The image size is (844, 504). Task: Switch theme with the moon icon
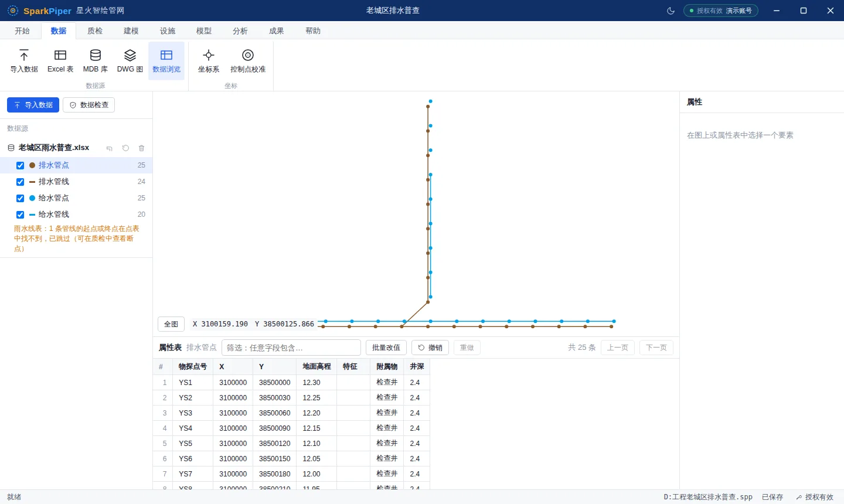point(671,11)
